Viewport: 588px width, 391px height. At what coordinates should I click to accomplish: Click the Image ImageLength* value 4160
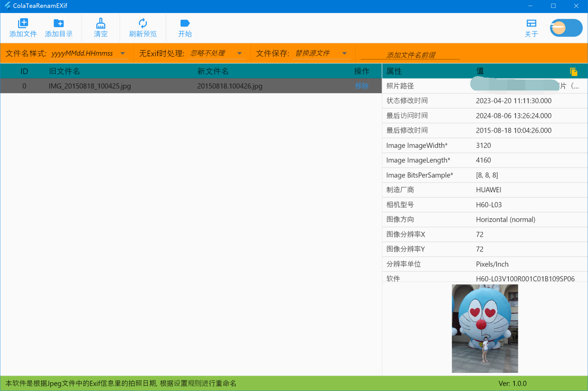pos(483,160)
